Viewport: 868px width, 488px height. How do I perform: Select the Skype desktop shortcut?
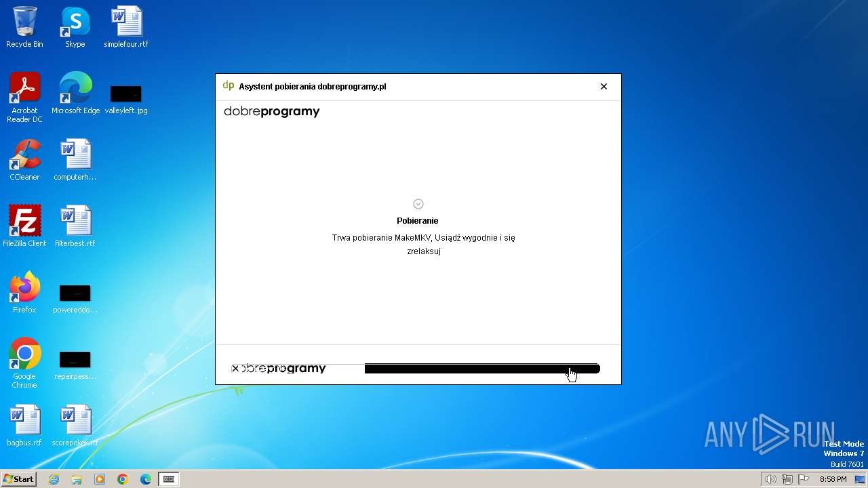point(75,28)
